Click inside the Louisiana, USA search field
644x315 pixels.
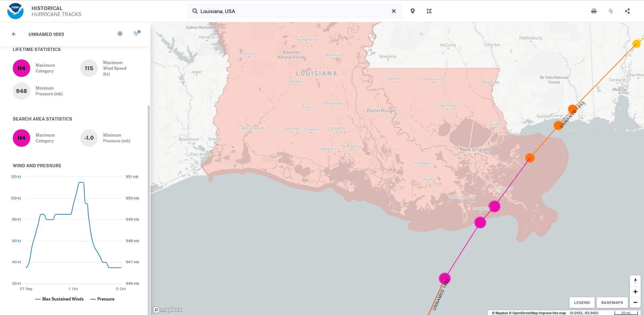[292, 11]
